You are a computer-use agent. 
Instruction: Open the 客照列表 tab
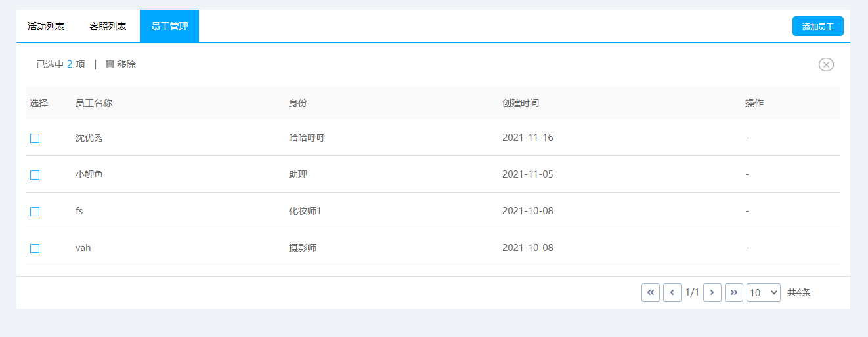click(108, 26)
